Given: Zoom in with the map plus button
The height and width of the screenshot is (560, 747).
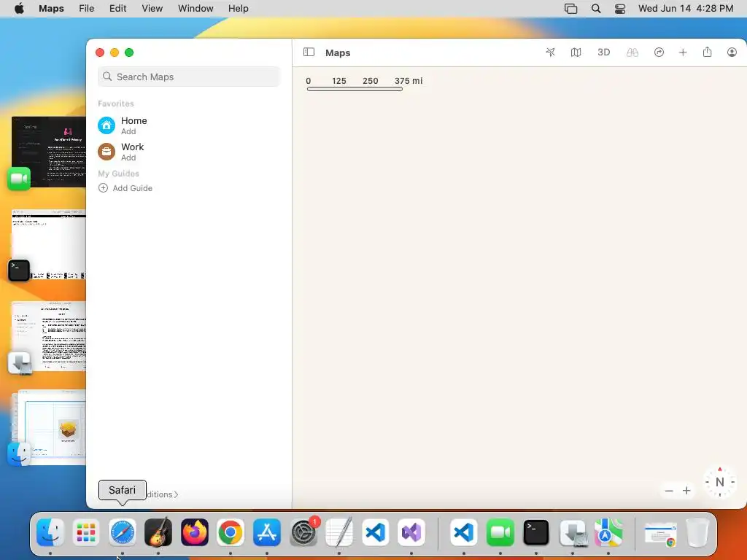Looking at the screenshot, I should click(686, 491).
